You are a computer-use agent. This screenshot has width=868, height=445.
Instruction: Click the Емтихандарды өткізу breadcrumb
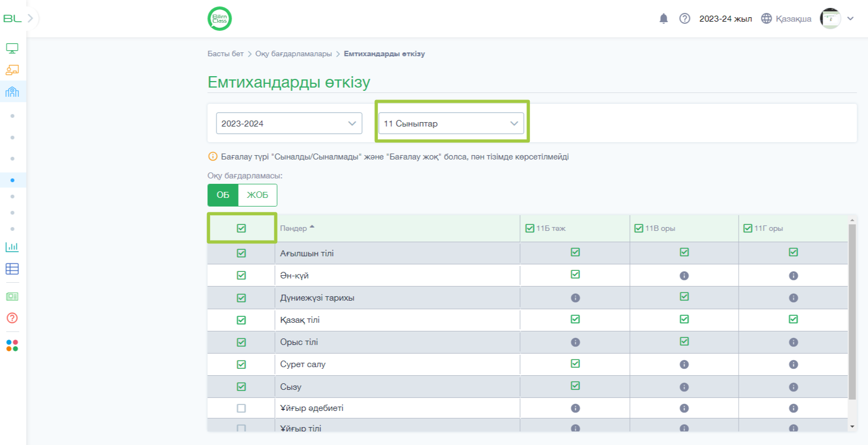click(384, 54)
